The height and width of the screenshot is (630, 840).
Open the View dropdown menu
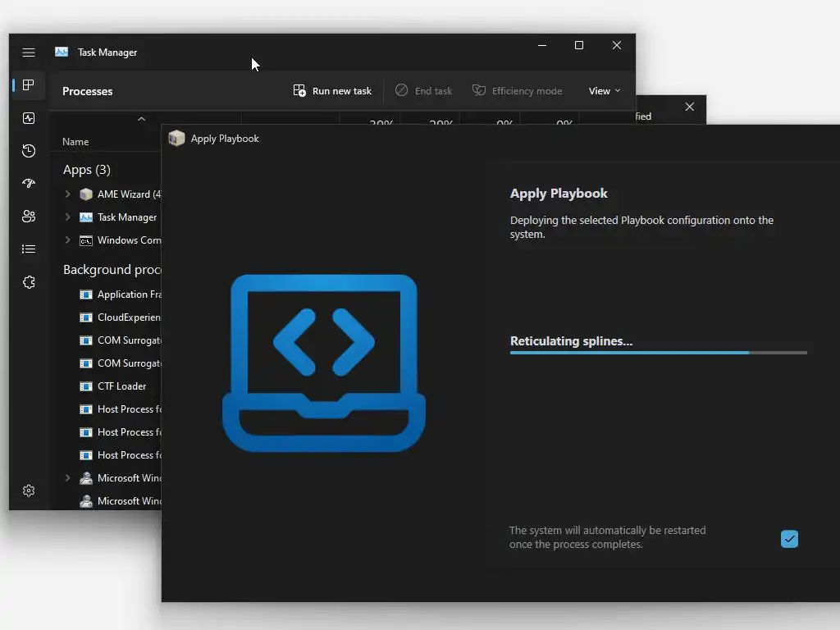605,90
